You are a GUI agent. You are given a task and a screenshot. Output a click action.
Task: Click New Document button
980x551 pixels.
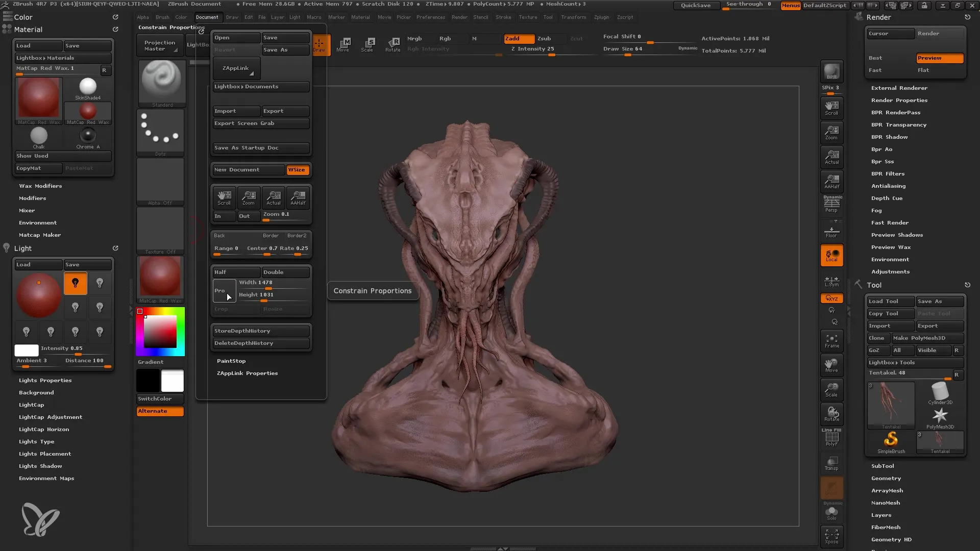point(249,170)
